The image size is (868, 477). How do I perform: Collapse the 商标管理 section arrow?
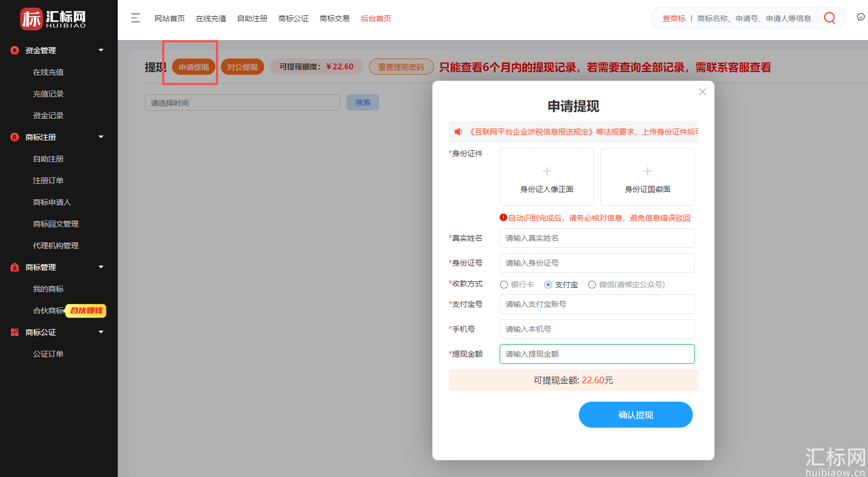tap(101, 267)
